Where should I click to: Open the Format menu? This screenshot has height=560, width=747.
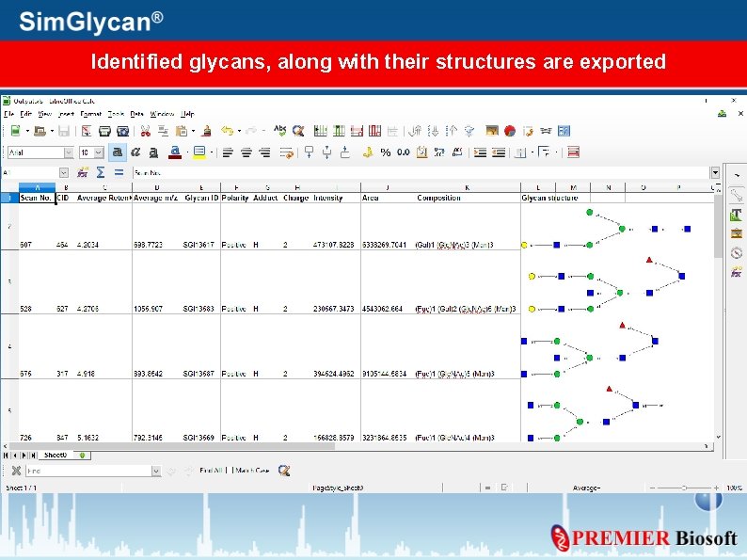(x=90, y=114)
